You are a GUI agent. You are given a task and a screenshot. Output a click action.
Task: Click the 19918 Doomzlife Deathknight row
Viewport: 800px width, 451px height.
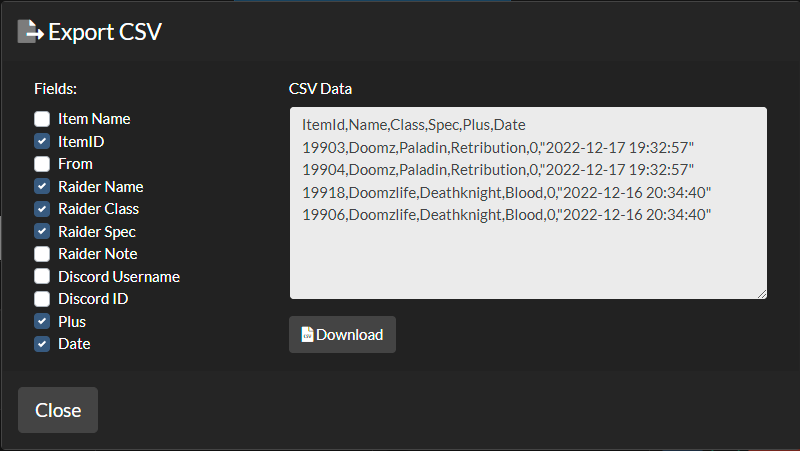(x=506, y=191)
